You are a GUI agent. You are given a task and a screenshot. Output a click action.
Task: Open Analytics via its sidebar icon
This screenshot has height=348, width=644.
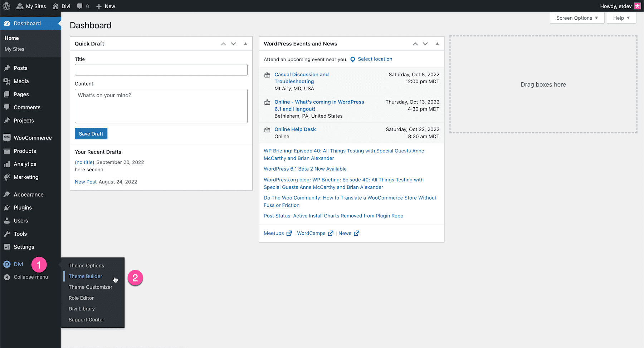[8, 164]
